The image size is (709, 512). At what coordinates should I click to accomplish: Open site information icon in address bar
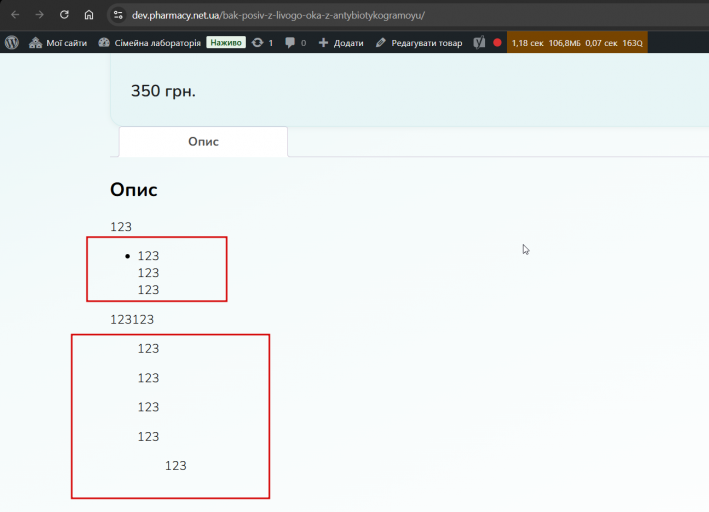pyautogui.click(x=118, y=15)
